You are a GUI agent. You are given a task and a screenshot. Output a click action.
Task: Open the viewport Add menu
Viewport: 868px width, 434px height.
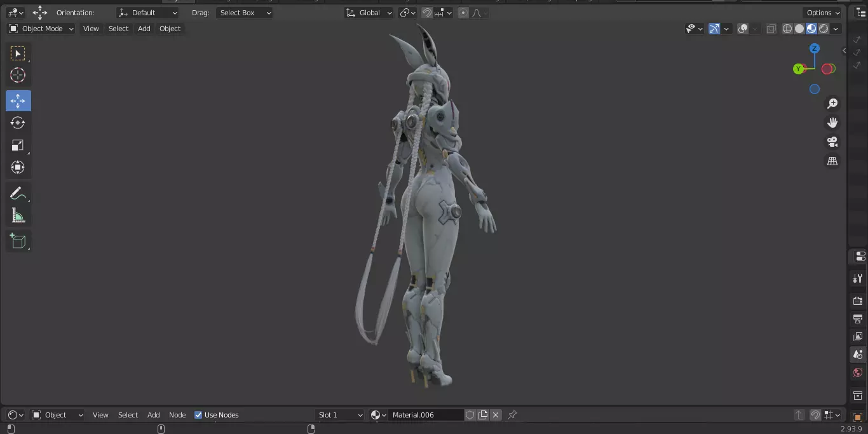[144, 29]
